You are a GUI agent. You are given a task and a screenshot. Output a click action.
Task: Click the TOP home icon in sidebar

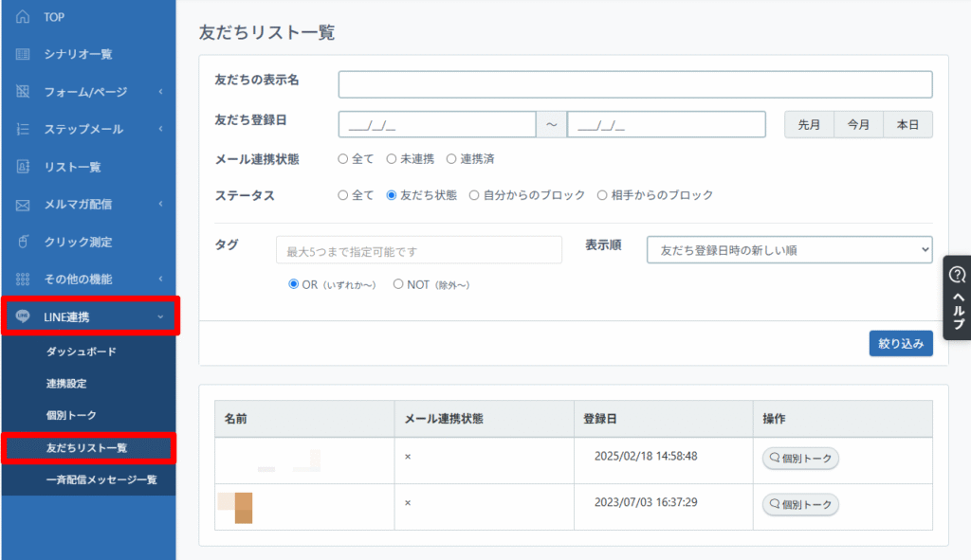click(23, 17)
